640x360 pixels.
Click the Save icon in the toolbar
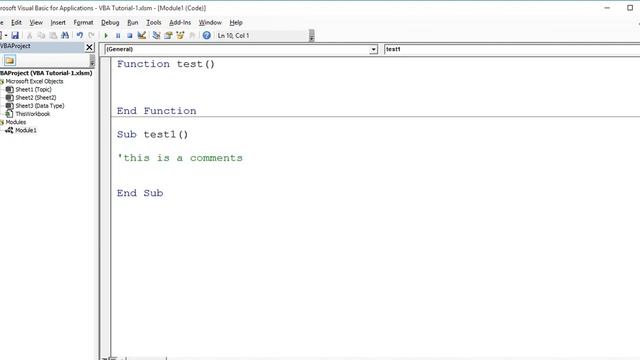click(15, 36)
